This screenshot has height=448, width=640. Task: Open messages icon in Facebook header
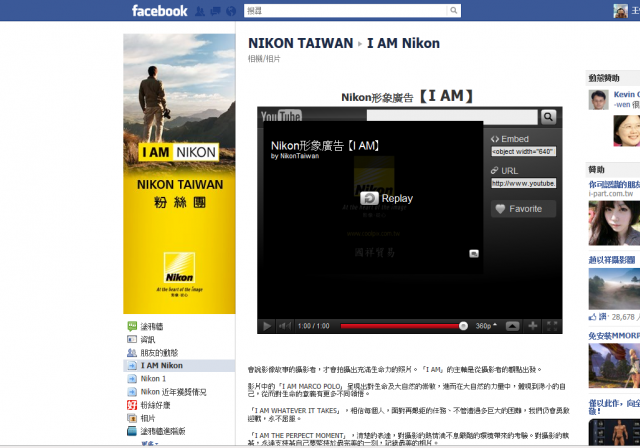pyautogui.click(x=216, y=11)
